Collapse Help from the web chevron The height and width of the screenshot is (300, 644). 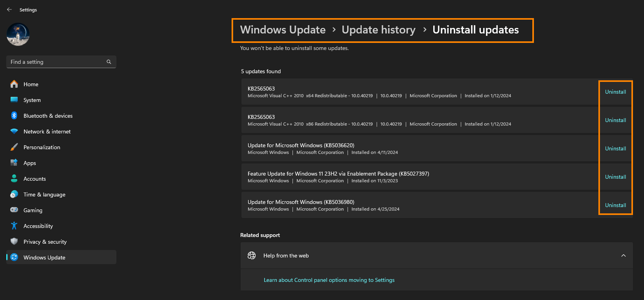pyautogui.click(x=624, y=256)
